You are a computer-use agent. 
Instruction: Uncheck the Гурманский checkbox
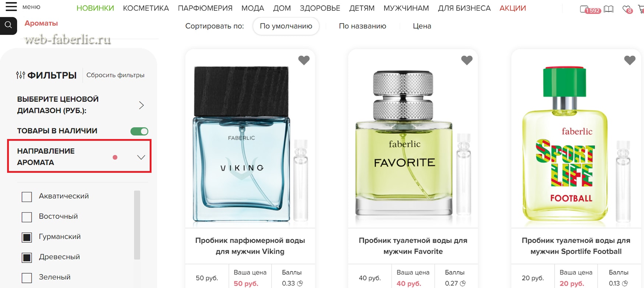coord(27,237)
